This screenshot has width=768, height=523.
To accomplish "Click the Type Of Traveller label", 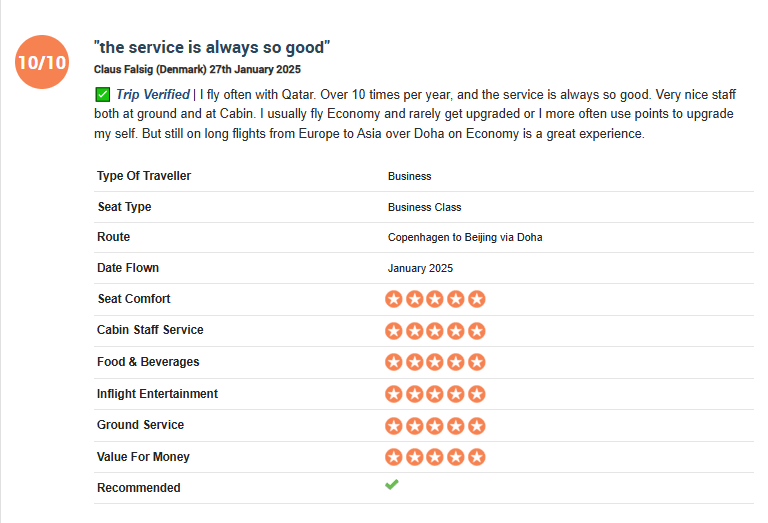I will pos(144,176).
